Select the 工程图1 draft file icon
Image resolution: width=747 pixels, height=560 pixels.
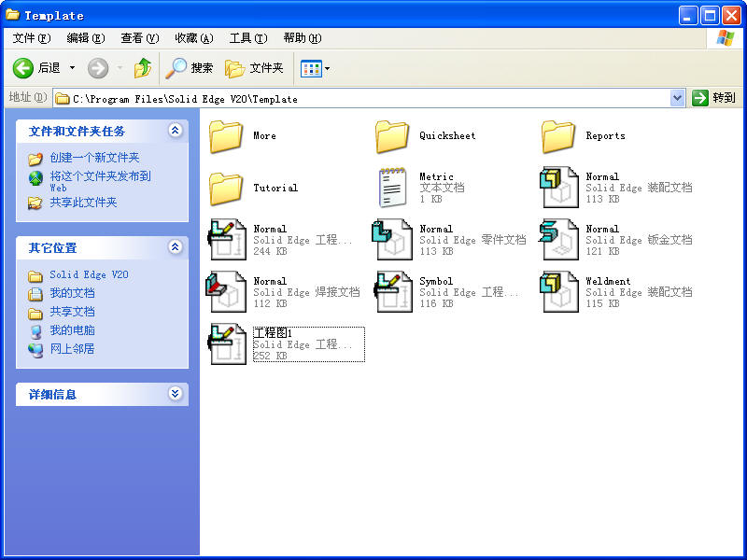(x=227, y=343)
